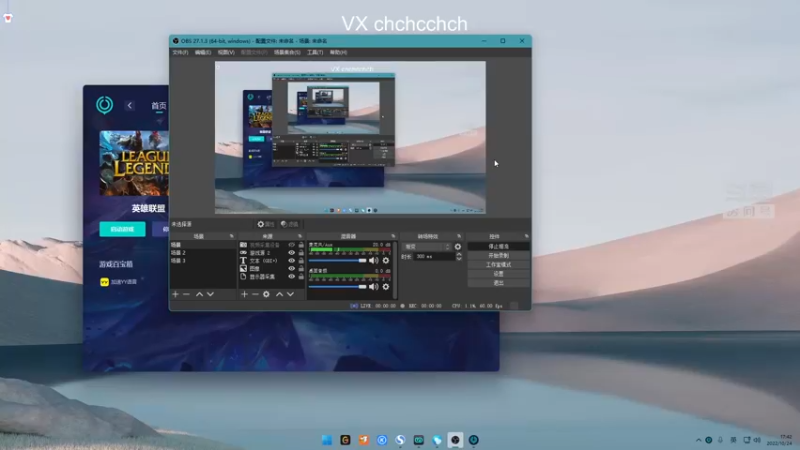
Task: Open the 编辑(E) menu
Action: click(203, 53)
